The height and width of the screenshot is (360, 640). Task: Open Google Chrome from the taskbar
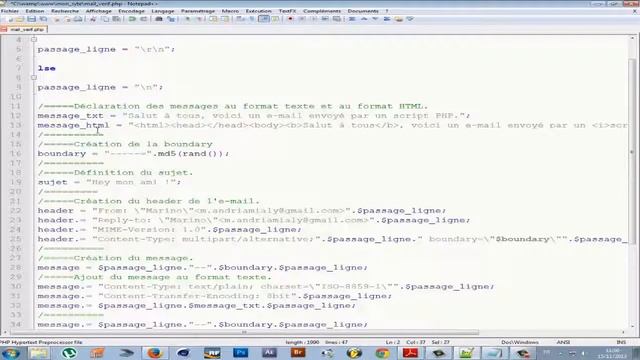click(x=382, y=353)
